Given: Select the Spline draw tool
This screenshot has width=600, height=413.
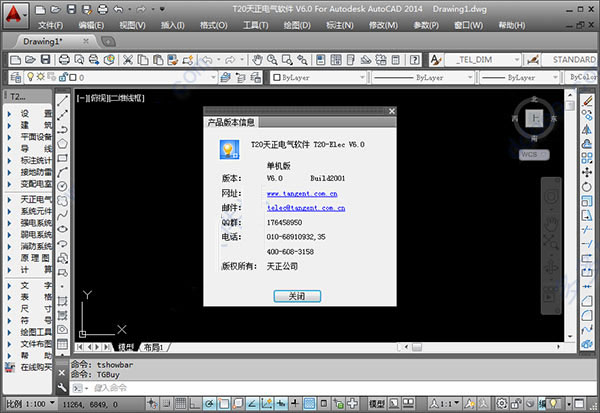Looking at the screenshot, I should [x=62, y=215].
